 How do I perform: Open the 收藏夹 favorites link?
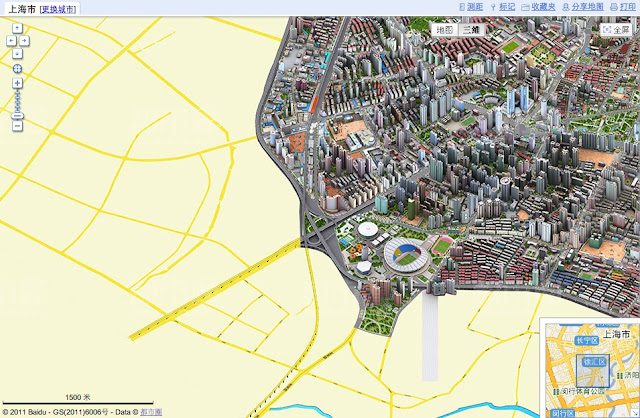click(543, 7)
